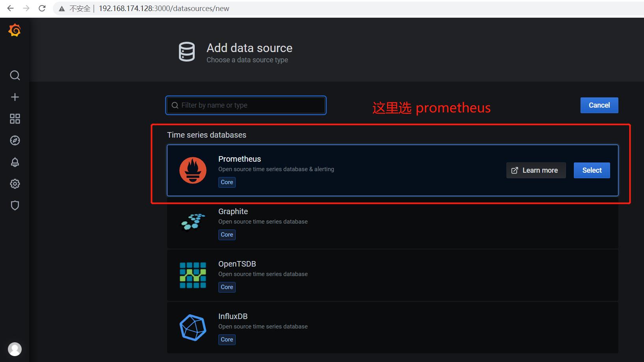Select the InfluxDB data source title
The width and height of the screenshot is (644, 362).
point(233,316)
